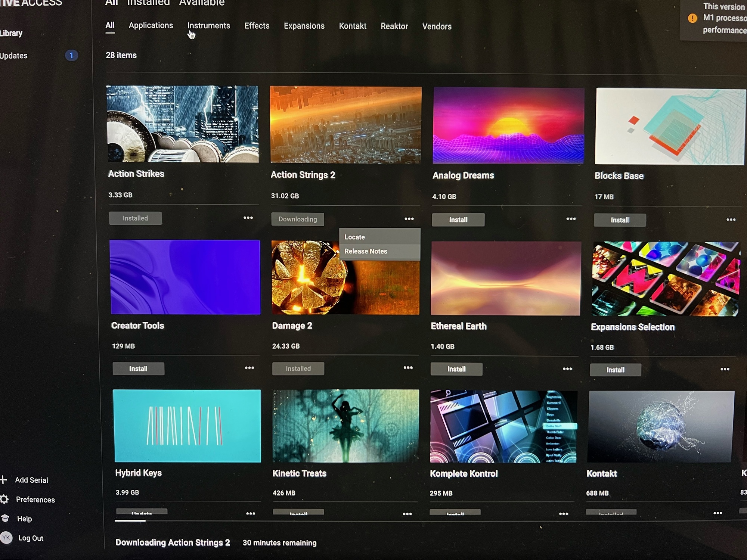Open Help in the sidebar

(x=24, y=519)
